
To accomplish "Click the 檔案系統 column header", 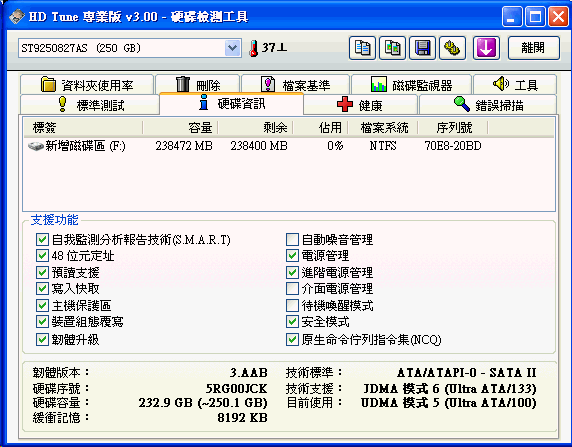I will 383,128.
